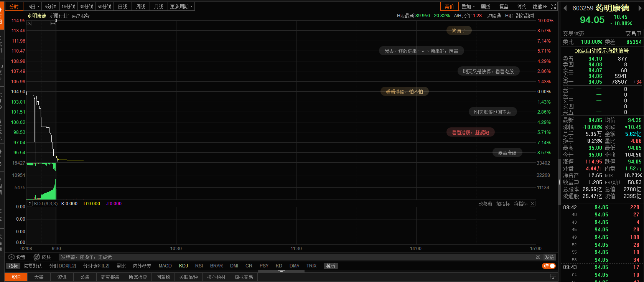The height and width of the screenshot is (282, 644).
Task: Click the chart width adjust arrow icon
Action: pyautogui.click(x=53, y=23)
